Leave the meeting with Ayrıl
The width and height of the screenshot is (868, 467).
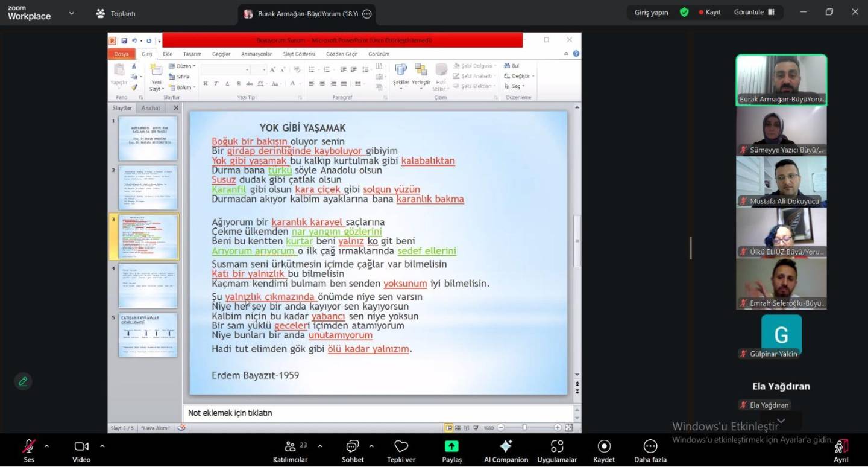click(841, 450)
